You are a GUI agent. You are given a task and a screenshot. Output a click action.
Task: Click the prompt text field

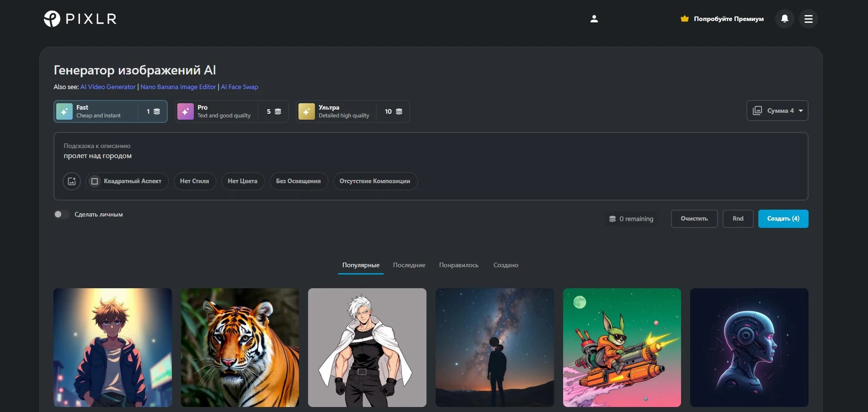[431, 156]
